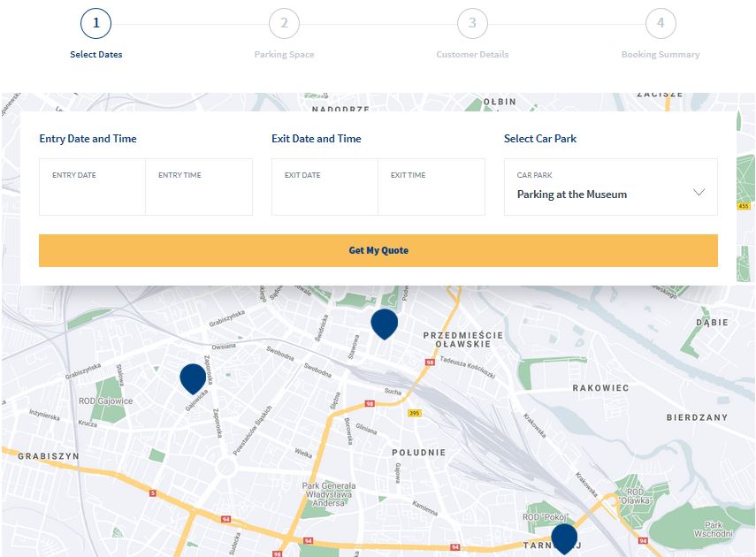Open the Car Park dropdown chevron

699,192
